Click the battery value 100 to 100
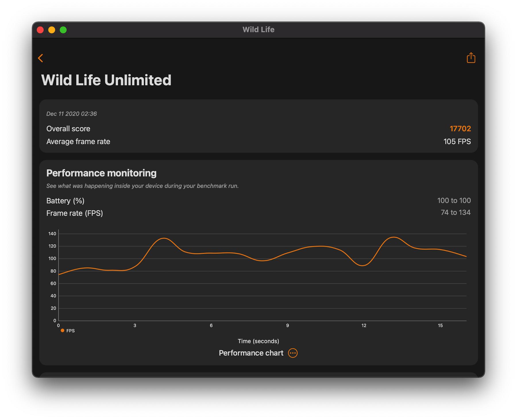Viewport: 517px width, 420px height. [x=454, y=201]
